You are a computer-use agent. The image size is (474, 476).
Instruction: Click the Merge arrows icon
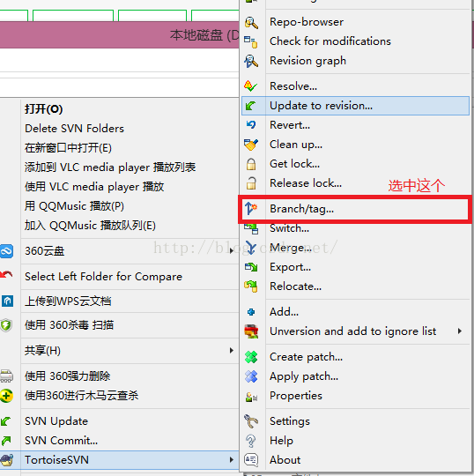click(x=251, y=248)
